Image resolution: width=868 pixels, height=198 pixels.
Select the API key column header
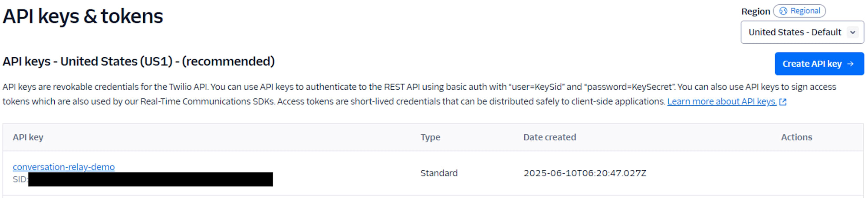tap(28, 137)
